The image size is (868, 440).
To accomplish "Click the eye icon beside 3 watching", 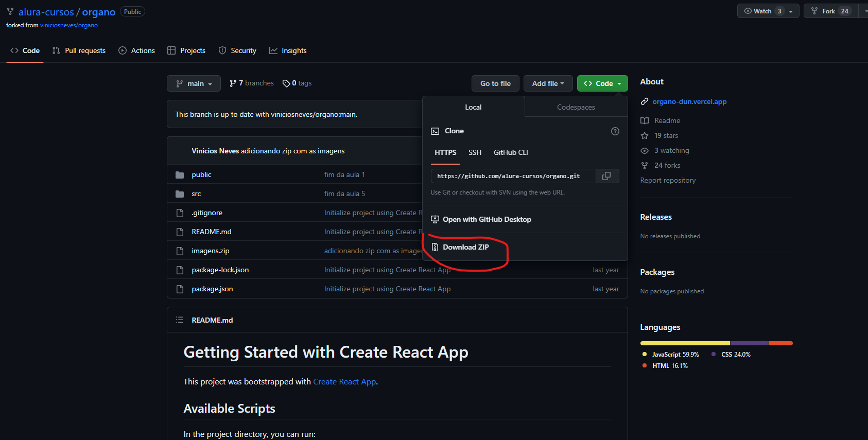I will click(x=644, y=150).
